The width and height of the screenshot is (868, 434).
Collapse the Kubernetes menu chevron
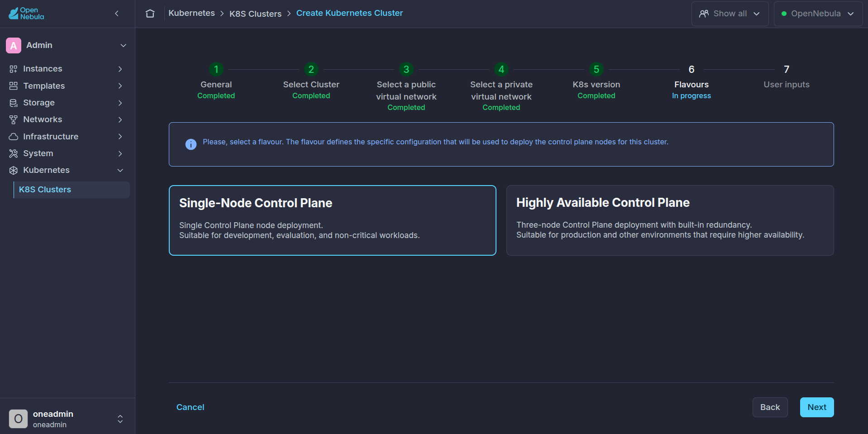tap(120, 170)
